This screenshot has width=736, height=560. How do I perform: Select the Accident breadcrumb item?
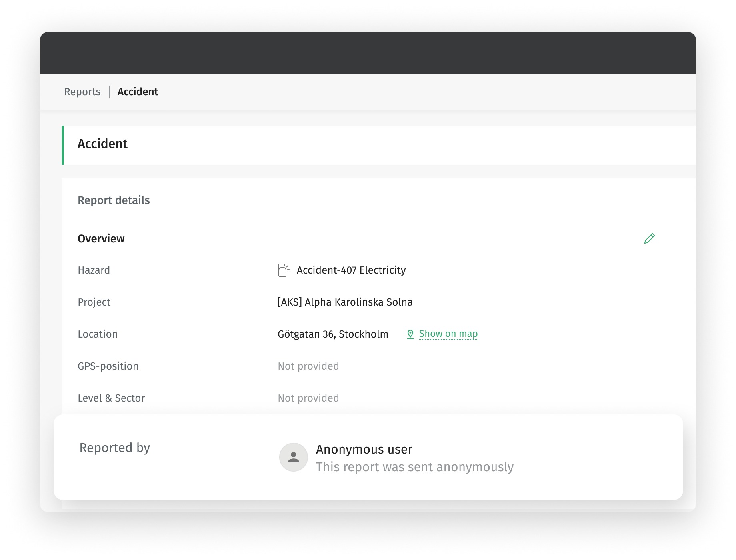pos(138,92)
